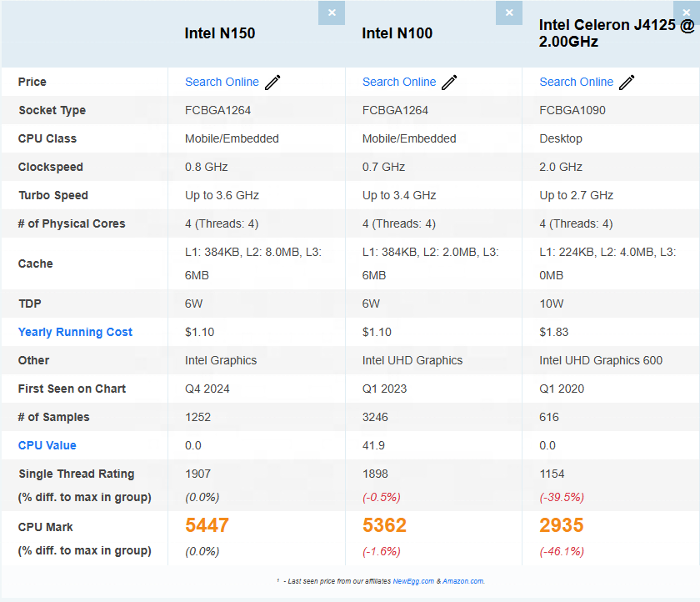Remove Intel N150 column with X button
The height and width of the screenshot is (602, 700).
[332, 13]
